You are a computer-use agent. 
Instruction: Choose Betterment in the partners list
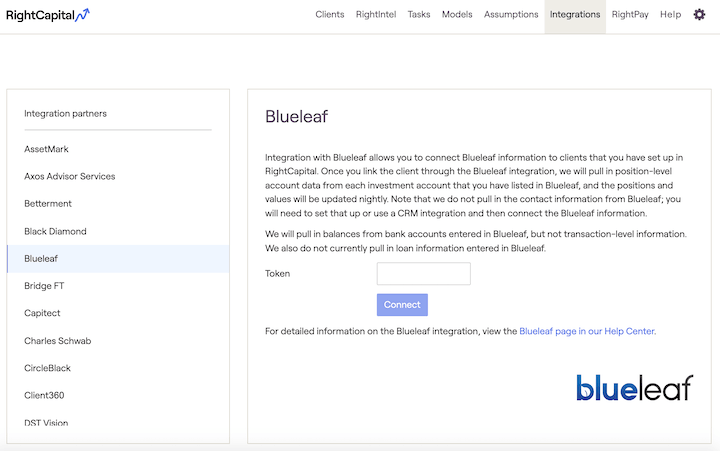(118, 203)
